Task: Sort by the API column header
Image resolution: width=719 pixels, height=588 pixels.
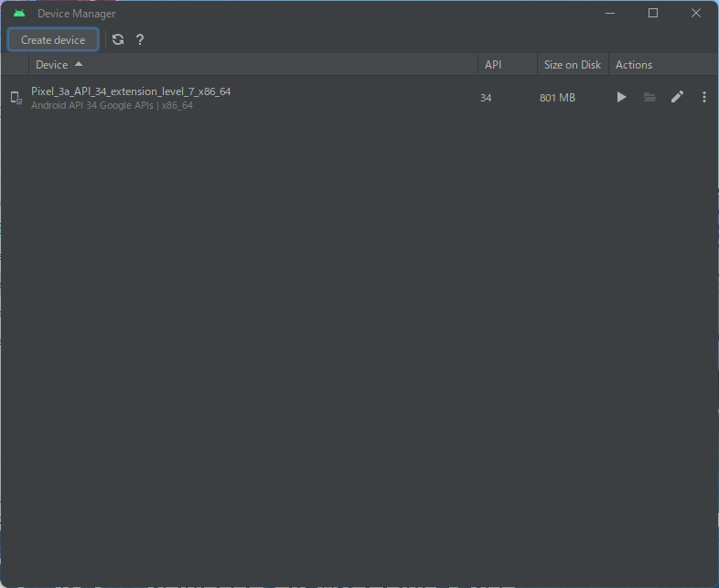Action: (x=493, y=65)
